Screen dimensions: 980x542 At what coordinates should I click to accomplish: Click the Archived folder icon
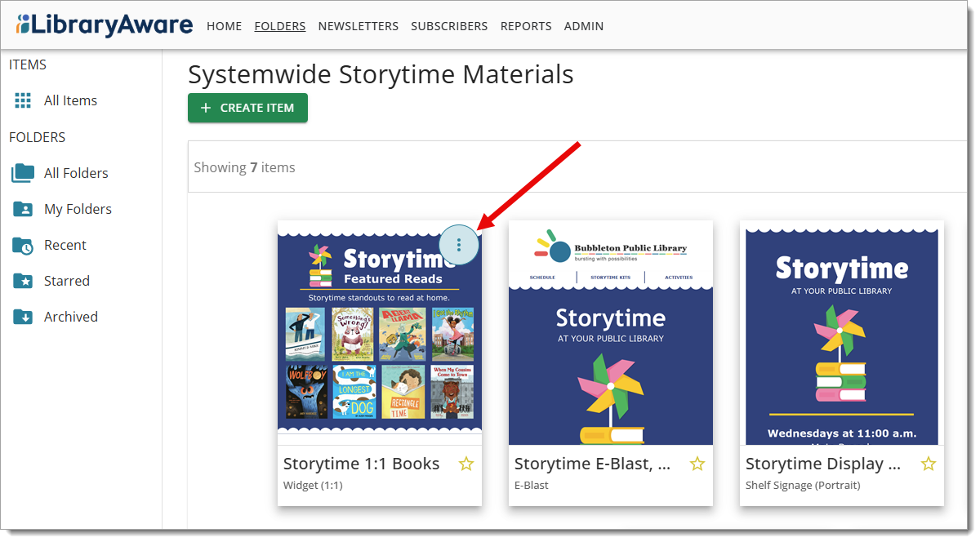[x=23, y=317]
